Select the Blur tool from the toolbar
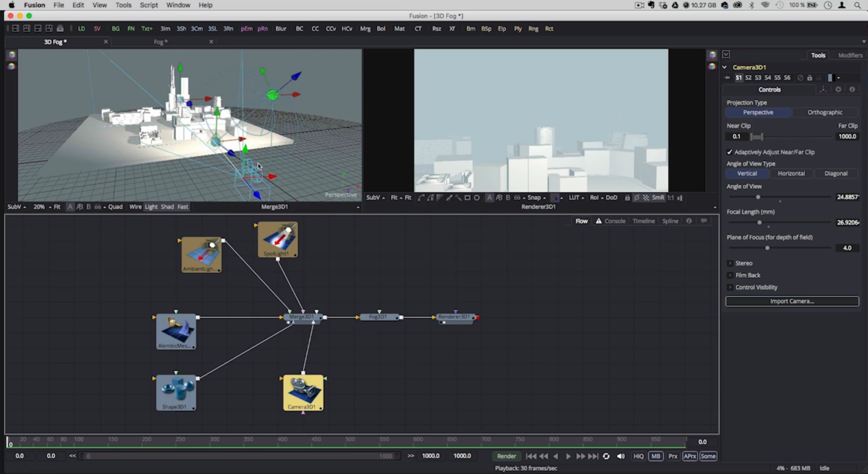This screenshot has height=474, width=868. (280, 28)
